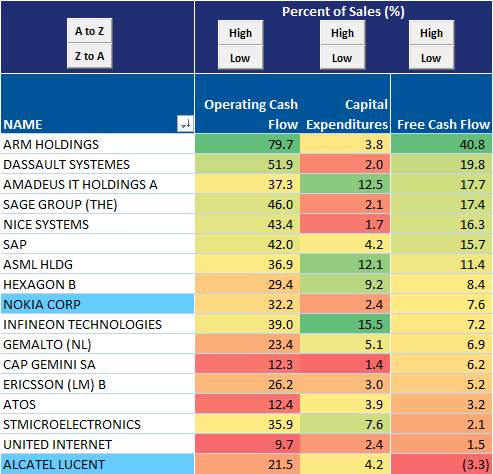The width and height of the screenshot is (493, 474).
Task: Select the Capital Expenditures header
Action: 345,104
